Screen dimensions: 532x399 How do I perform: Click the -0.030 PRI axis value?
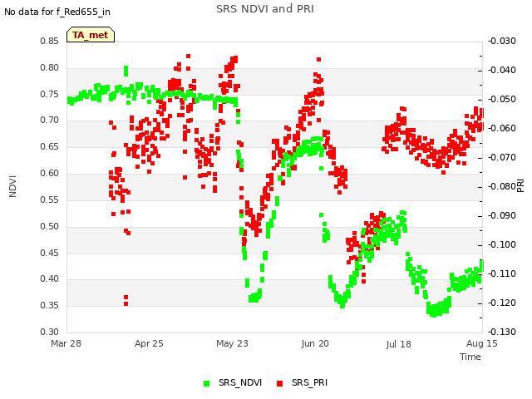point(502,41)
